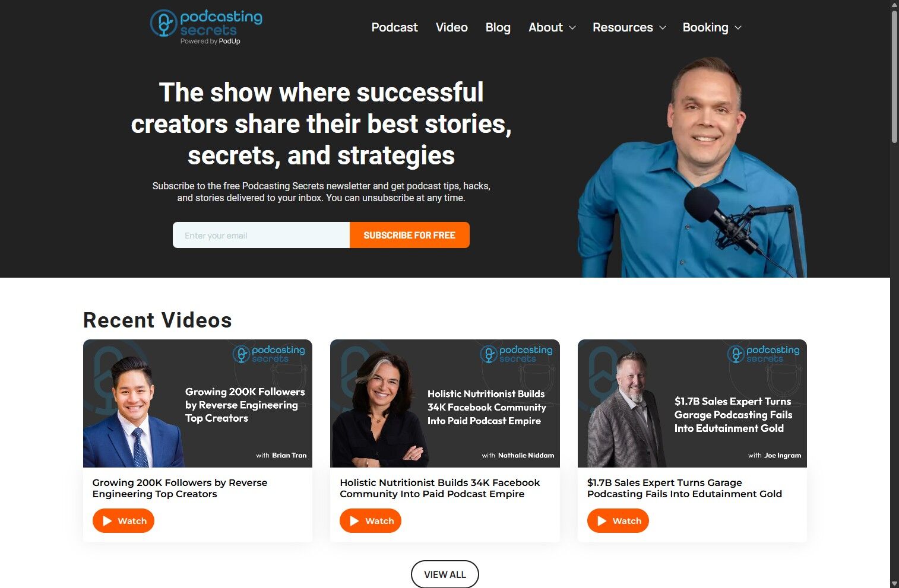Viewport: 899px width, 588px height.
Task: Click the View All button
Action: click(x=445, y=574)
